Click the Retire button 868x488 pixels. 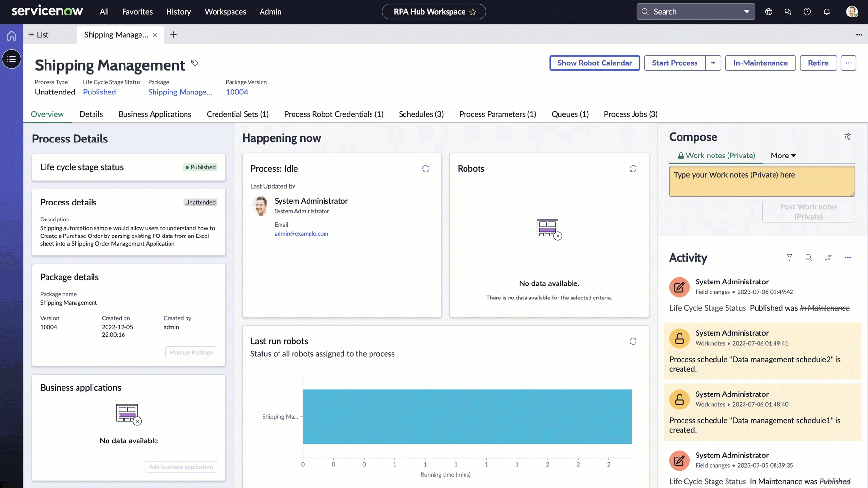[x=818, y=63]
